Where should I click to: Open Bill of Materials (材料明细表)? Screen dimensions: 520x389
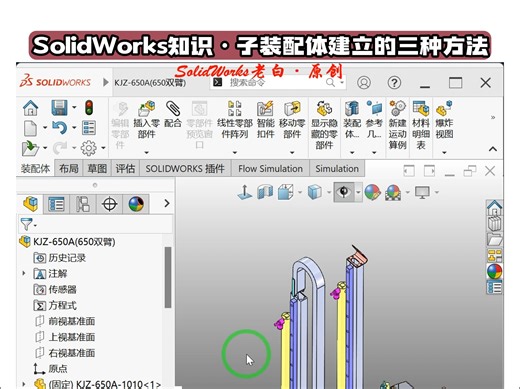click(421, 125)
